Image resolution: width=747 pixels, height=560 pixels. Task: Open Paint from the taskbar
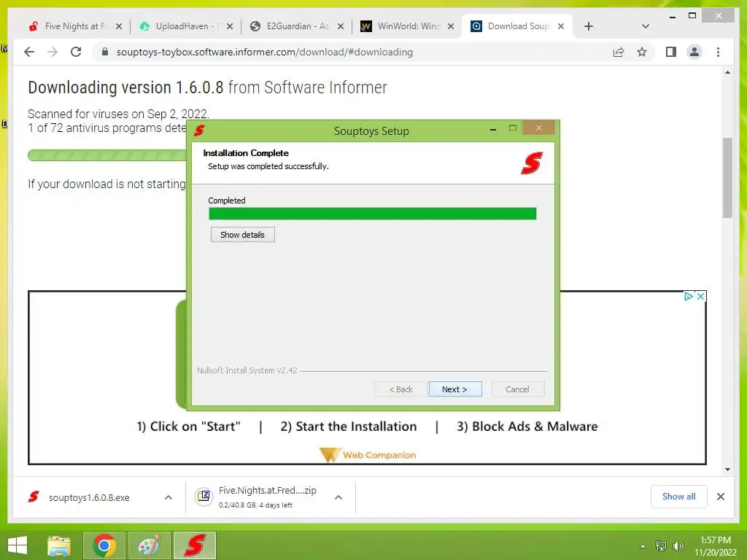150,545
